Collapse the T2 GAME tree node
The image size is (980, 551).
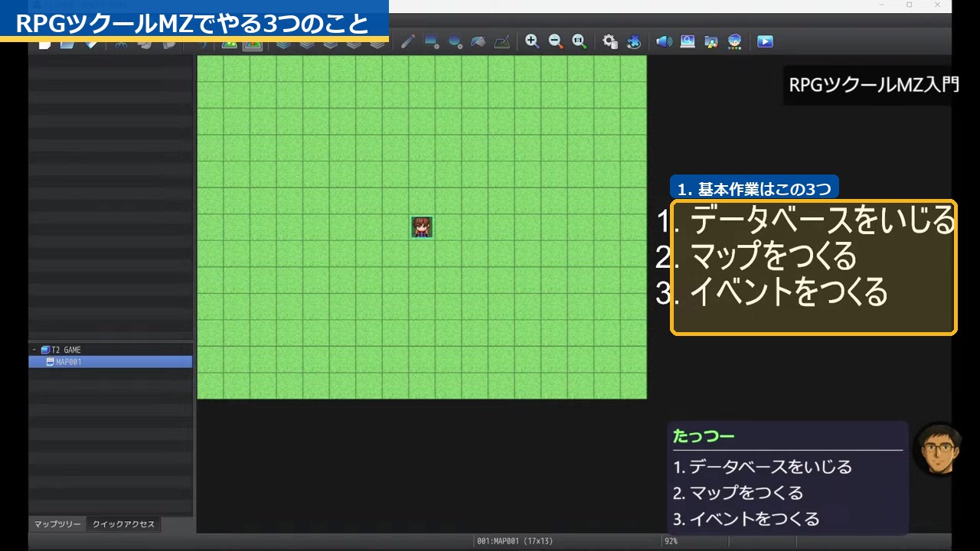coord(34,350)
